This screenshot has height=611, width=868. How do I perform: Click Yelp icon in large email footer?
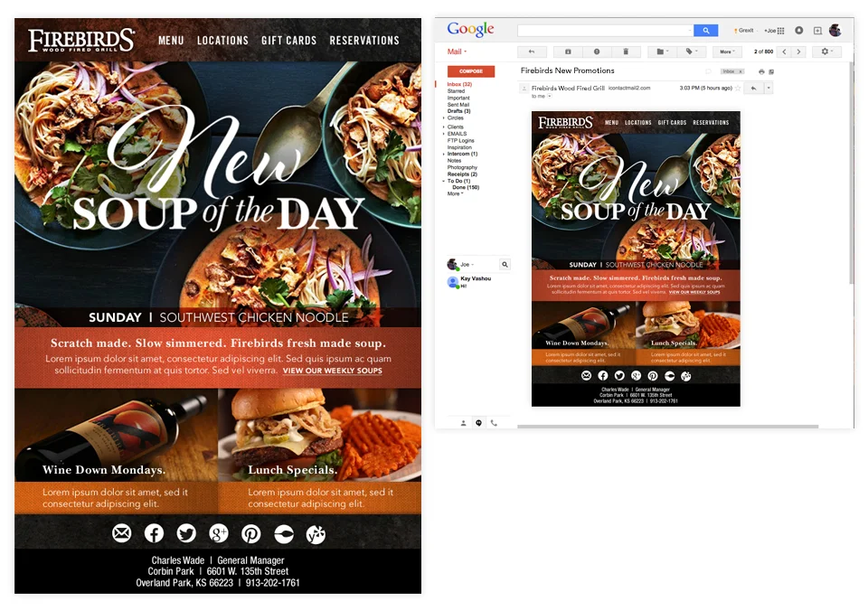pyautogui.click(x=316, y=534)
